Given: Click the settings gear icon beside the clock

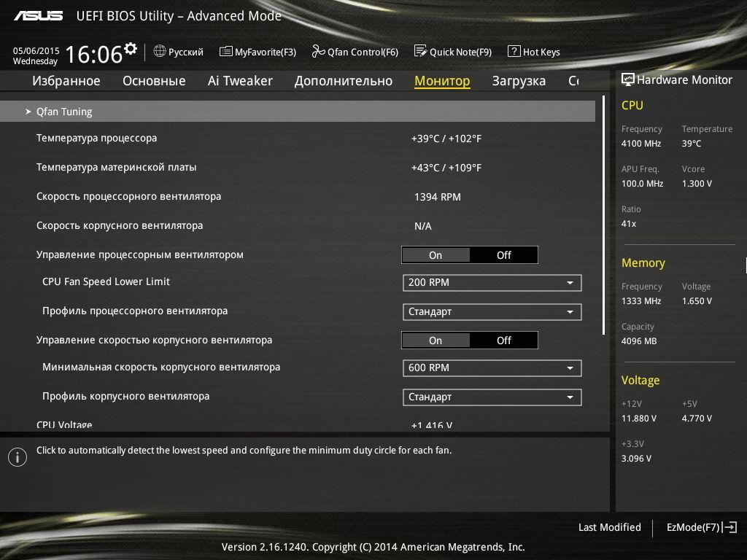Looking at the screenshot, I should click(131, 49).
